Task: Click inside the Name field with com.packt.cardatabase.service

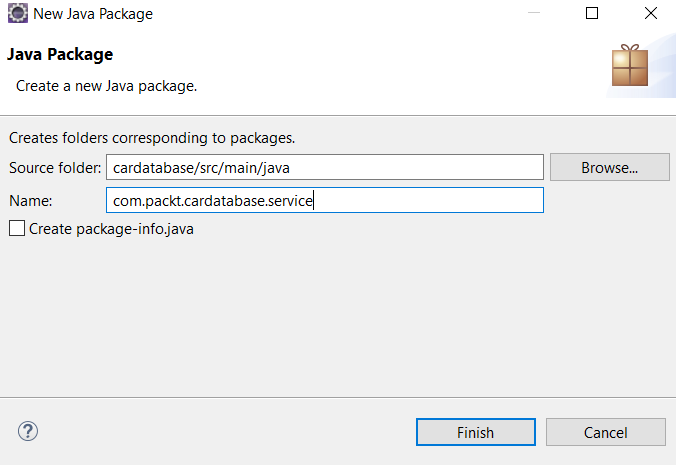Action: [x=325, y=200]
